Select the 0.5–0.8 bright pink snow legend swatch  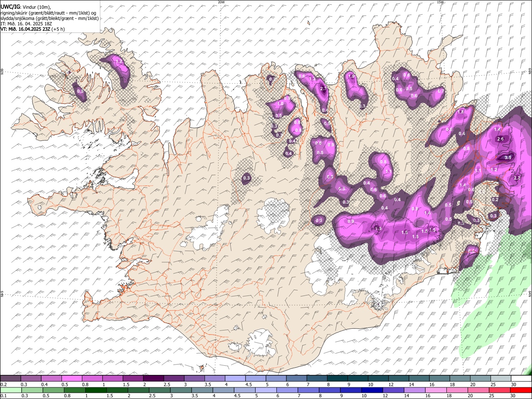(x=72, y=379)
